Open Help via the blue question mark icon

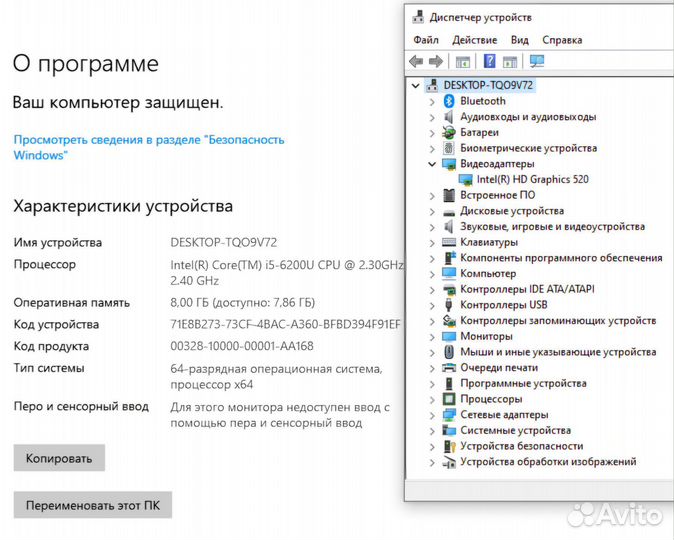click(x=489, y=61)
